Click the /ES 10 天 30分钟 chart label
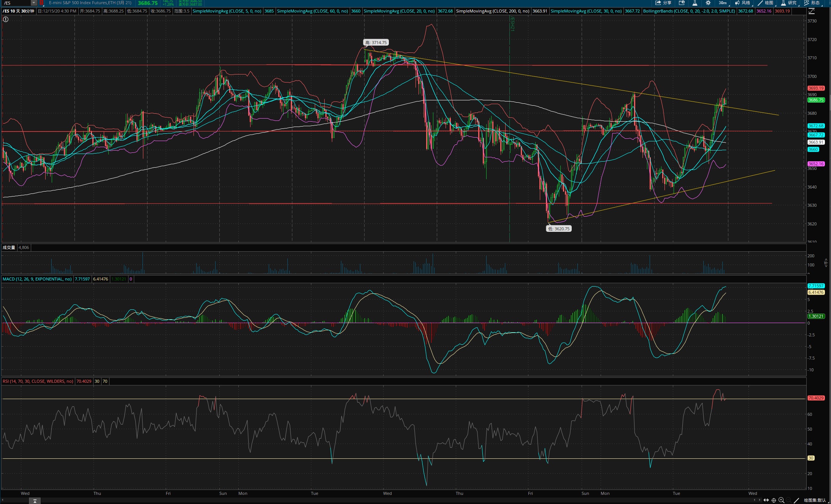 [x=19, y=11]
